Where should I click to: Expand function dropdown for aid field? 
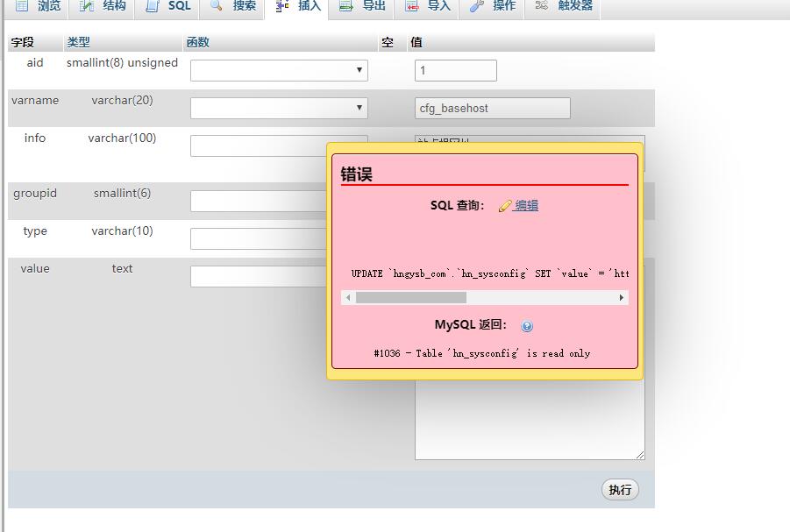click(279, 70)
